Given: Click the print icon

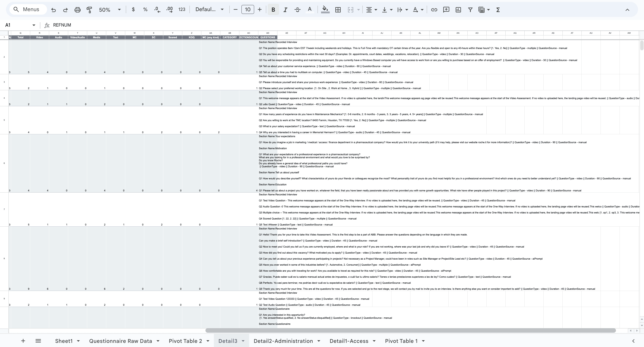Looking at the screenshot, I should pyautogui.click(x=78, y=10).
